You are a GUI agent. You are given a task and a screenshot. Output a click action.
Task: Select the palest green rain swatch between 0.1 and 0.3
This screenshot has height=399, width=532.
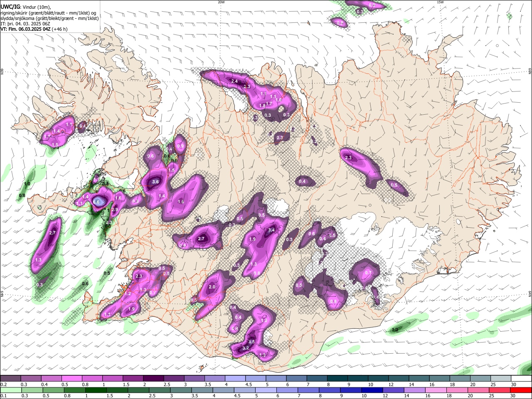click(11, 390)
